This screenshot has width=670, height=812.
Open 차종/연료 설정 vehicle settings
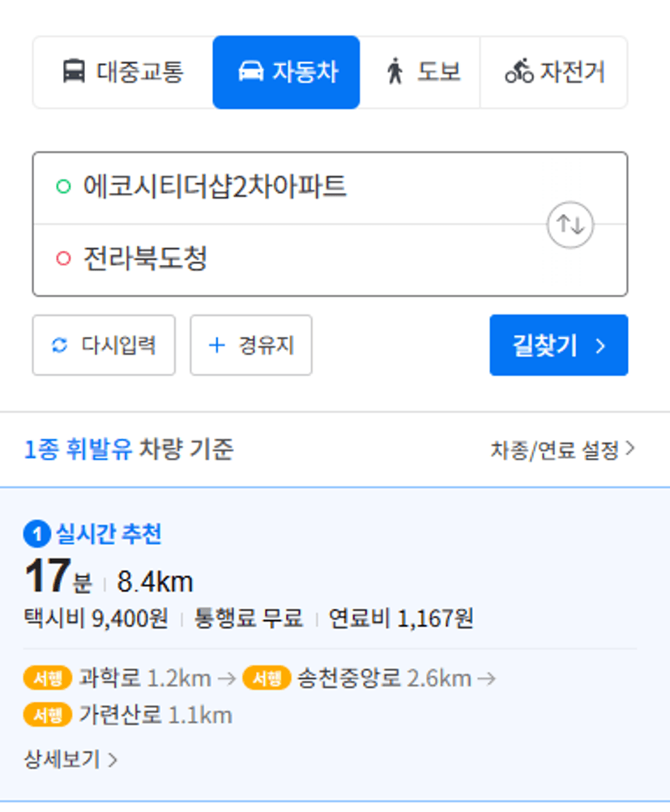[563, 450]
